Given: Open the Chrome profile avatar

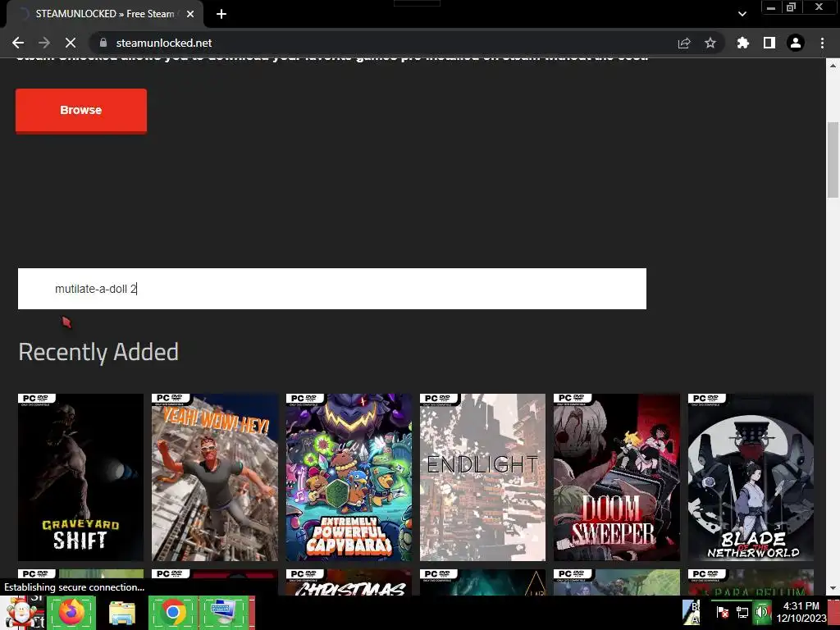Looking at the screenshot, I should tap(796, 43).
